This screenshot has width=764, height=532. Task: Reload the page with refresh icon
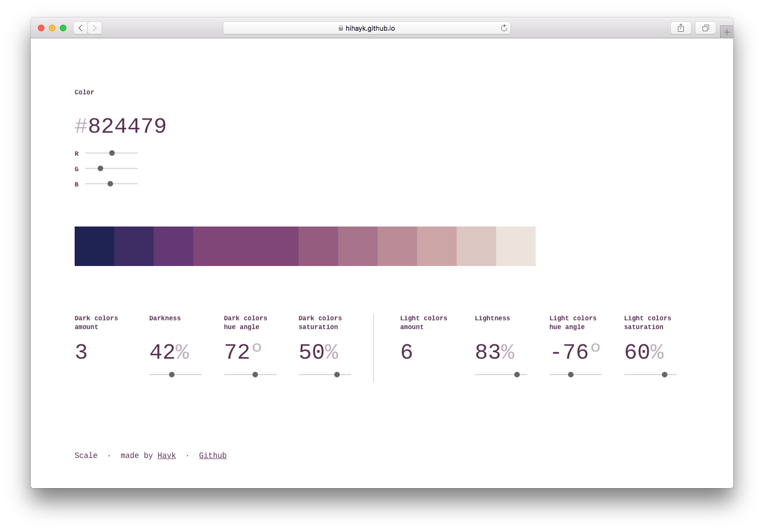504,28
